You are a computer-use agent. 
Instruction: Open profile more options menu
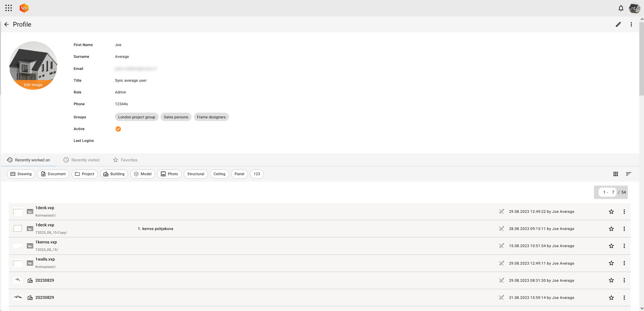(x=631, y=25)
